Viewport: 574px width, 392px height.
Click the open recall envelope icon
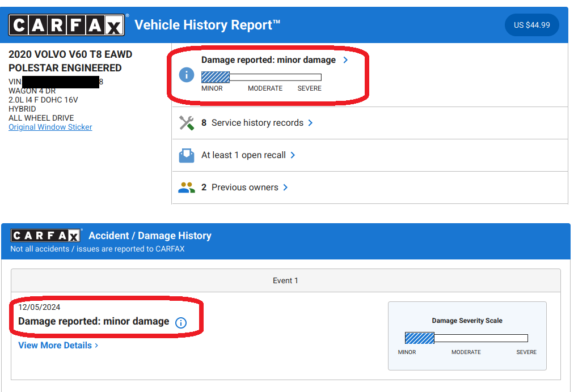pyautogui.click(x=187, y=155)
